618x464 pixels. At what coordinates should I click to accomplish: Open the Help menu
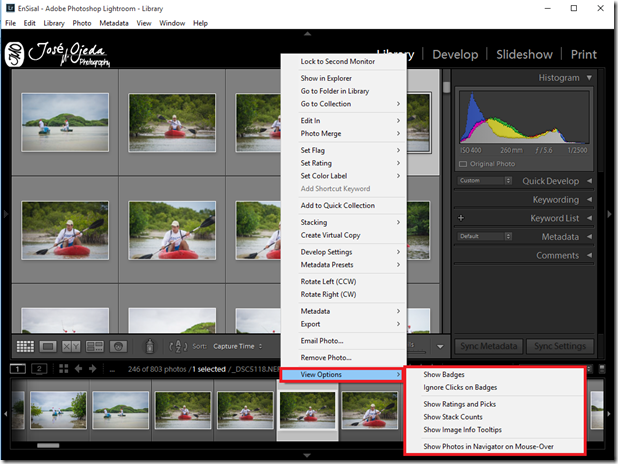coord(200,23)
